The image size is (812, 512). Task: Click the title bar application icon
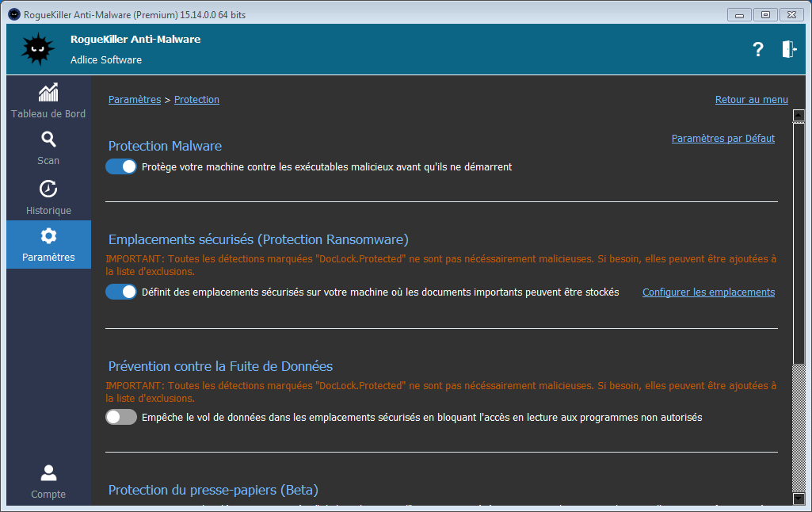click(x=13, y=13)
